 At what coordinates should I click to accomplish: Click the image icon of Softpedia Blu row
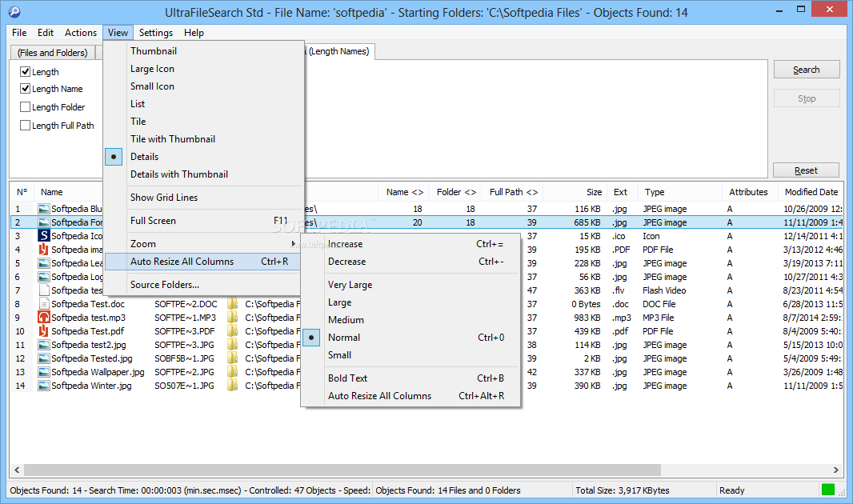(x=43, y=209)
